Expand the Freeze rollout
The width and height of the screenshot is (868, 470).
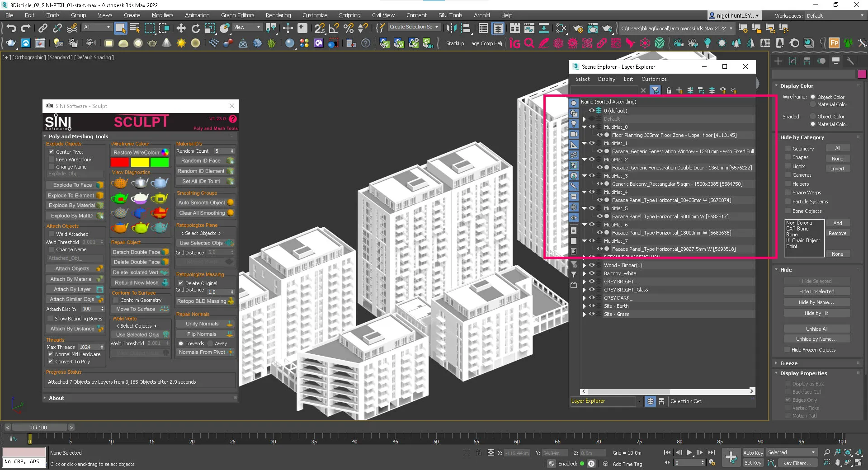788,363
